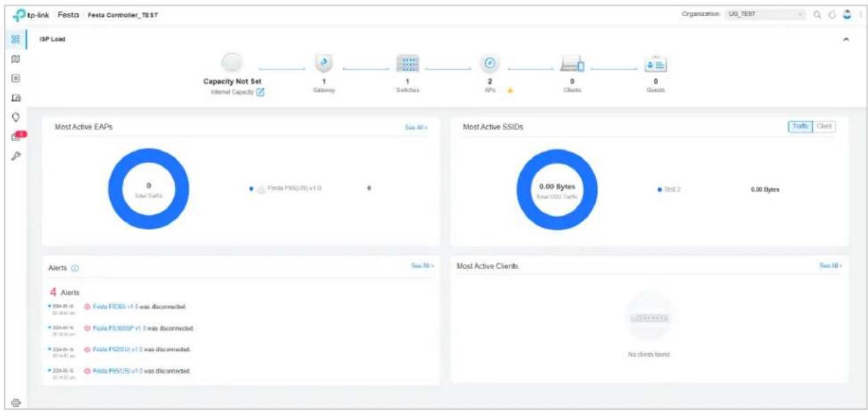Open the Settings gear at sidebar bottom

click(x=15, y=402)
